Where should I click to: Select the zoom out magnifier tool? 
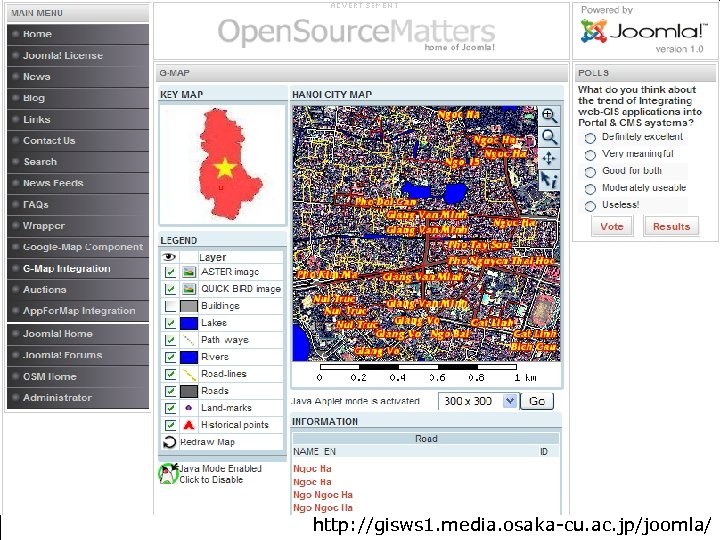(x=549, y=137)
